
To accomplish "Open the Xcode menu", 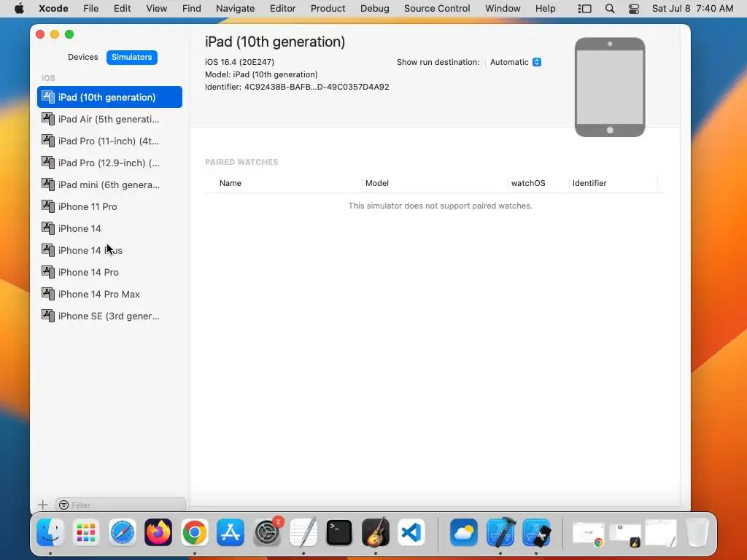I will [x=53, y=9].
